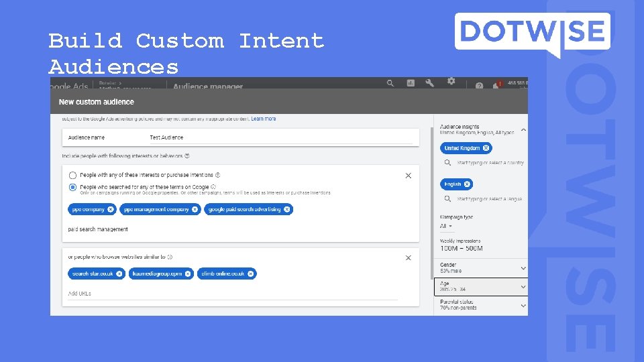The width and height of the screenshot is (644, 362).
Task: Remove 'google paid search advertising' chip
Action: click(x=286, y=209)
